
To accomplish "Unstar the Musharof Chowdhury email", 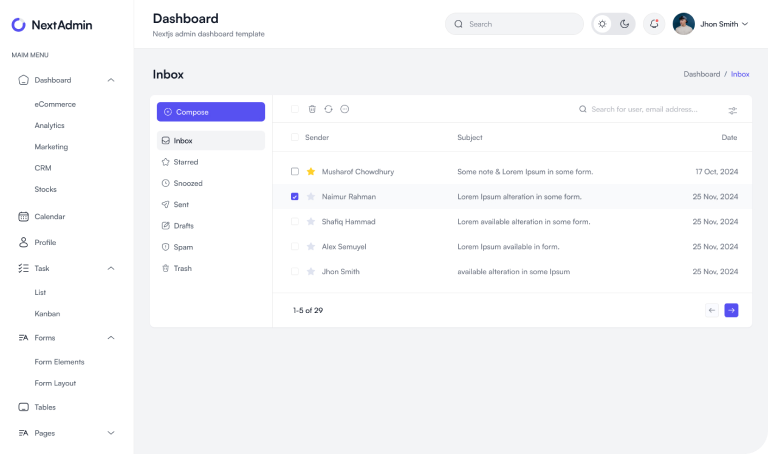I will click(x=311, y=172).
